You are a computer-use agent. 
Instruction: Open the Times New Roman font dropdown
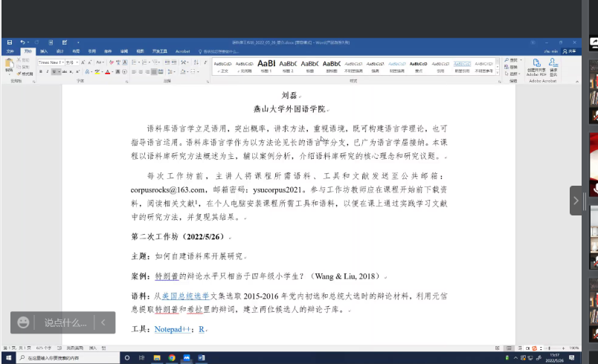[x=51, y=62]
